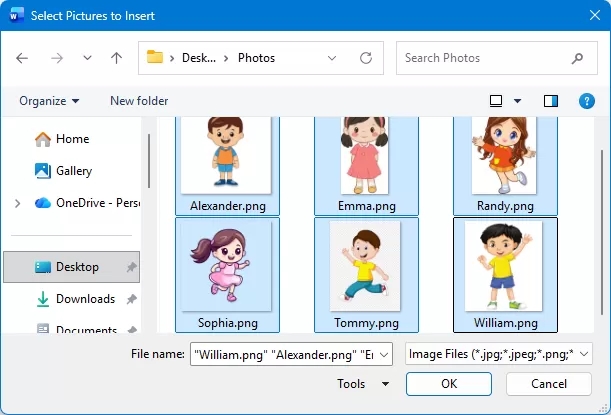Click the search magnifier icon

tap(577, 58)
